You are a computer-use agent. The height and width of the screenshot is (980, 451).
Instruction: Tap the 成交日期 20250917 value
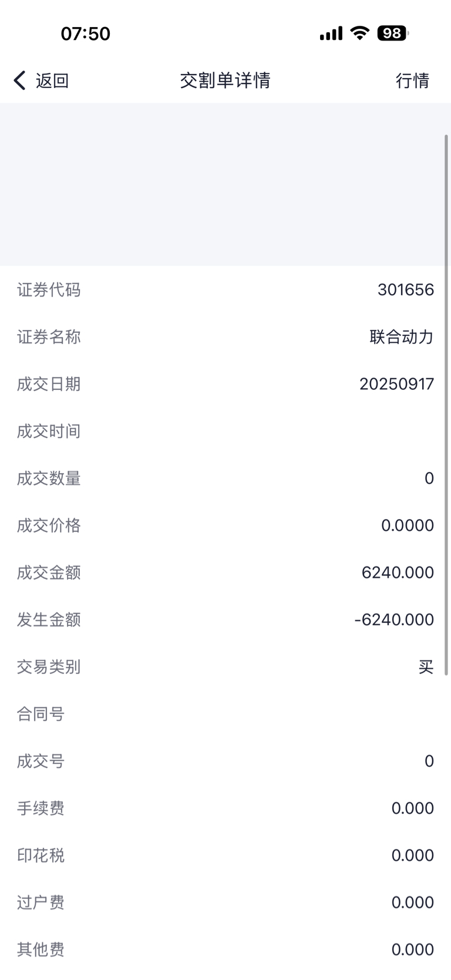[396, 384]
